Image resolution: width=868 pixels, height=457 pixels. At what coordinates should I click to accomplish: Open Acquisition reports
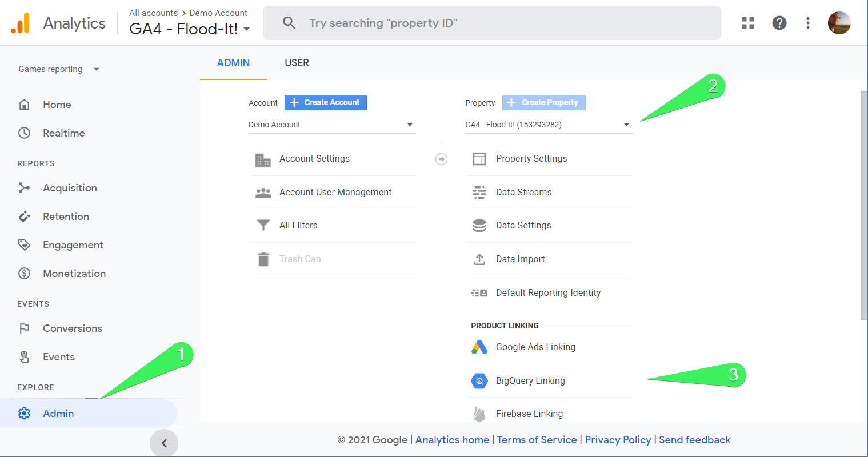(x=70, y=188)
